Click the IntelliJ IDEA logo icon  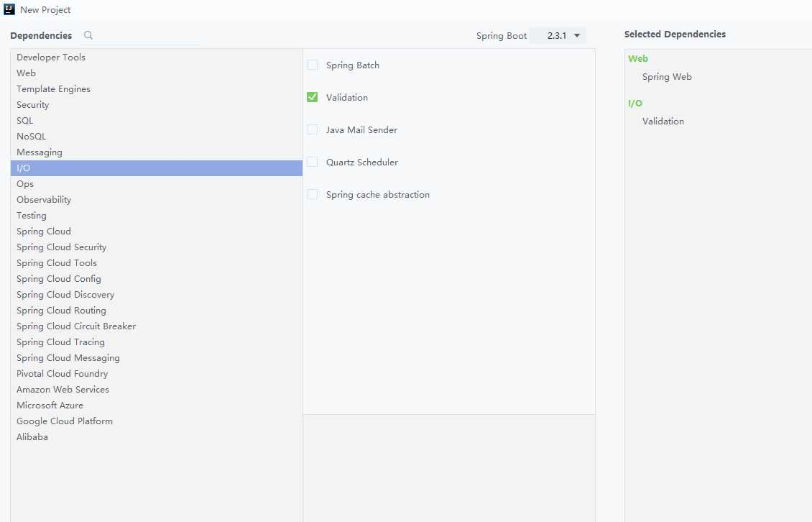[x=9, y=9]
